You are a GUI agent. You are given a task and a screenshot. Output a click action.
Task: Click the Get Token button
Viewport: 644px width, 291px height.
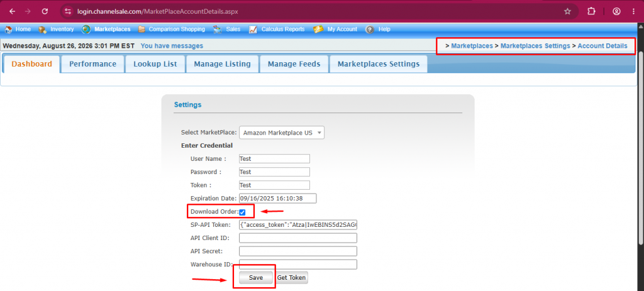(x=291, y=278)
